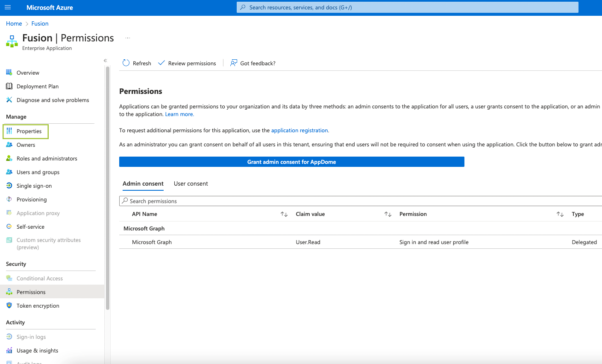Click the Refresh icon in toolbar
Image resolution: width=602 pixels, height=364 pixels.
(x=126, y=63)
